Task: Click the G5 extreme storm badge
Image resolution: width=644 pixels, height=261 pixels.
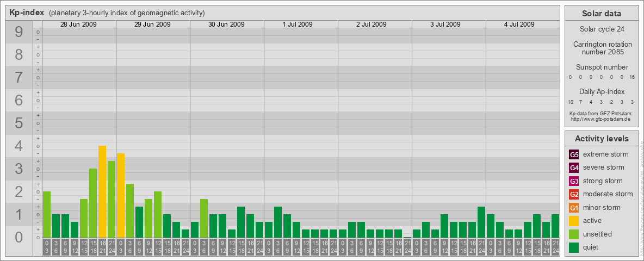Action: (574, 155)
